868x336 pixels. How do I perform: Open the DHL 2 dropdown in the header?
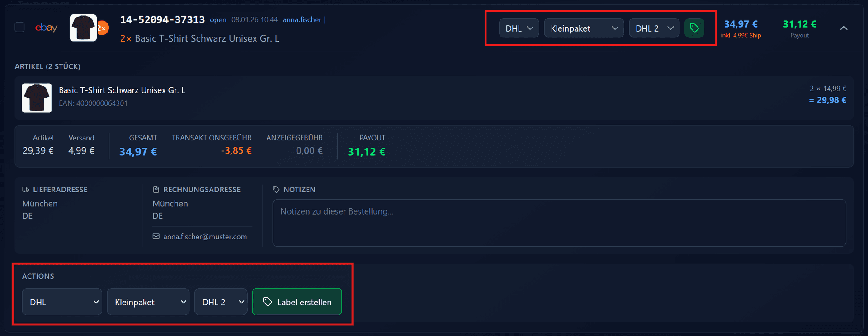pyautogui.click(x=654, y=28)
